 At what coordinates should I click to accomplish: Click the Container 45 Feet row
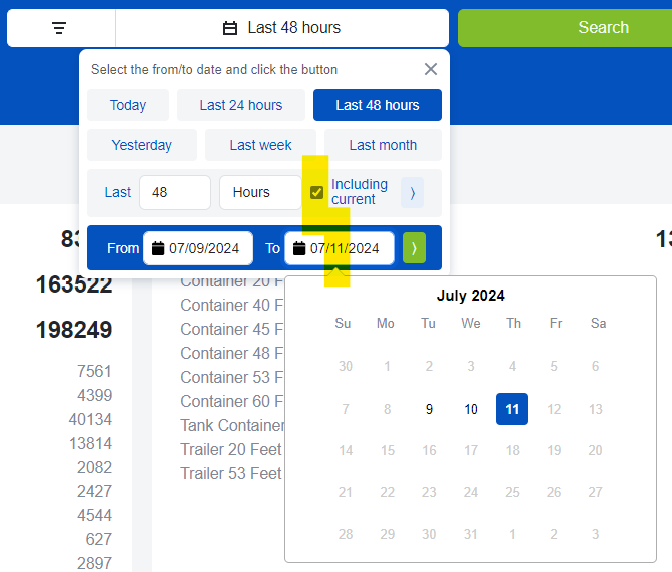click(x=231, y=329)
